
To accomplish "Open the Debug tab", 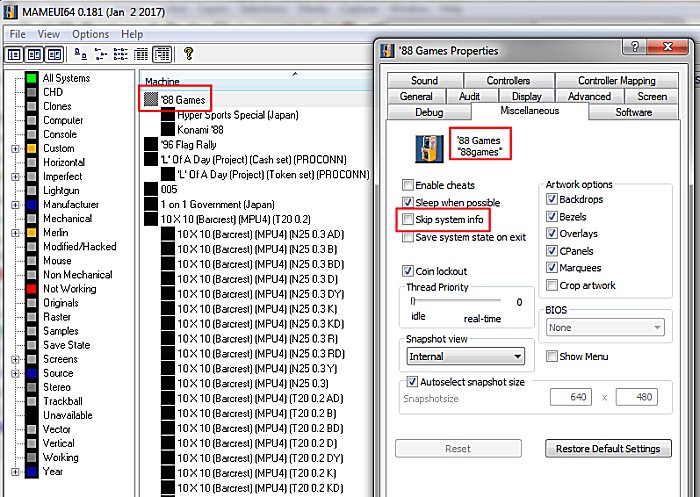I will coord(429,112).
